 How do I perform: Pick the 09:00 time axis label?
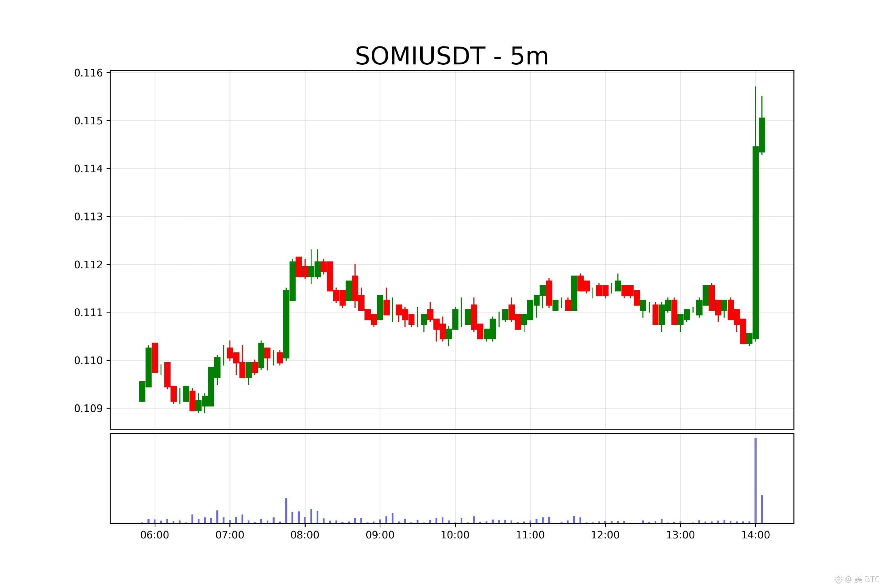coord(380,535)
